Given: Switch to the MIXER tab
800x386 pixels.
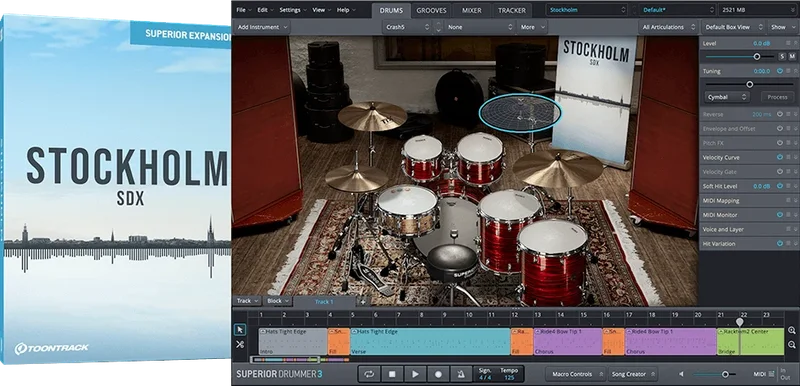Looking at the screenshot, I should coord(471,10).
